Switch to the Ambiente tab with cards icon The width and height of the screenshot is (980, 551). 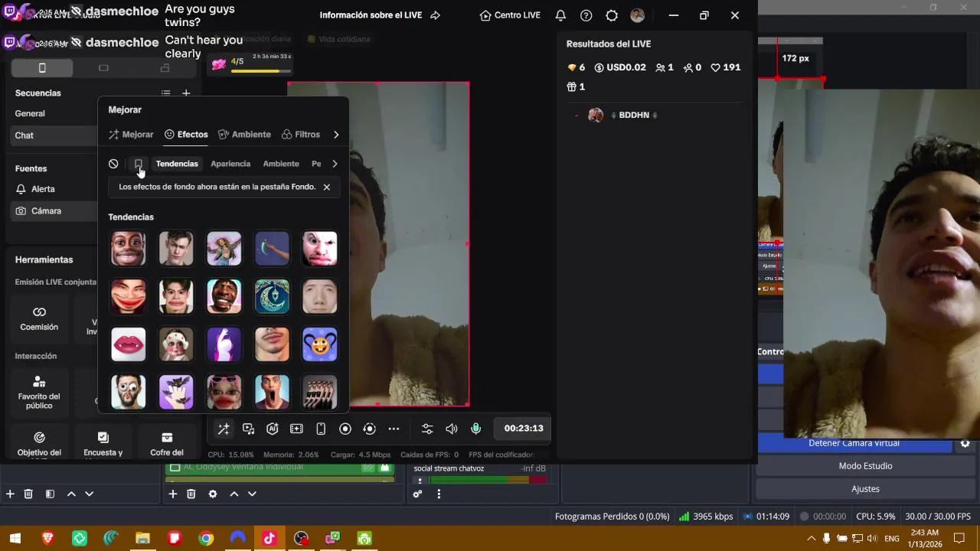244,135
